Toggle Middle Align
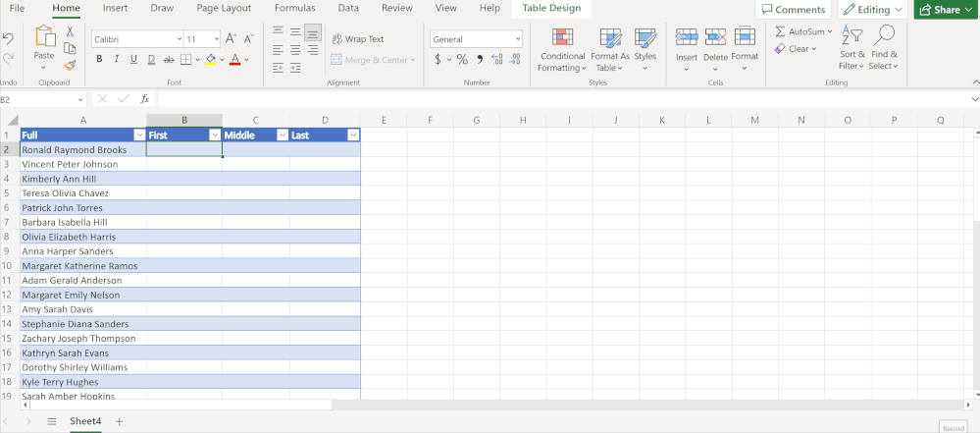This screenshot has height=433, width=980. point(295,31)
